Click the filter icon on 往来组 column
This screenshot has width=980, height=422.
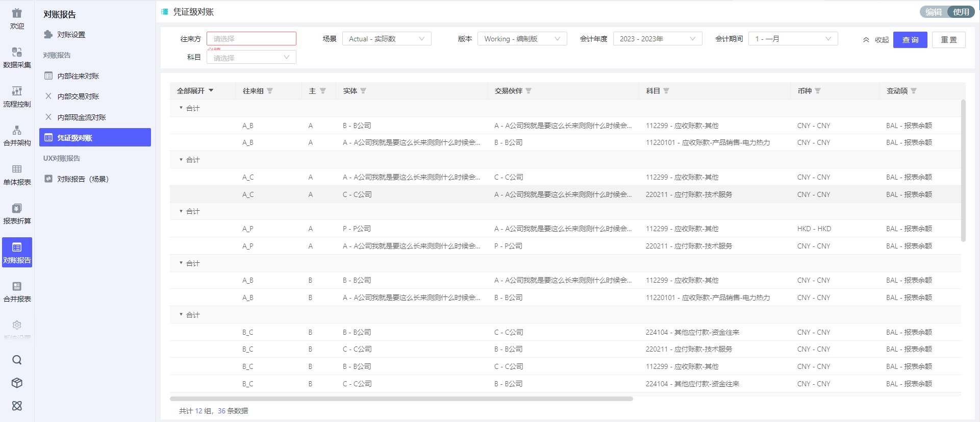click(270, 91)
